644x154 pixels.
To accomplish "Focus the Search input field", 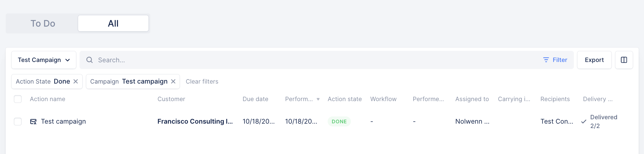I will pyautogui.click(x=282, y=60).
